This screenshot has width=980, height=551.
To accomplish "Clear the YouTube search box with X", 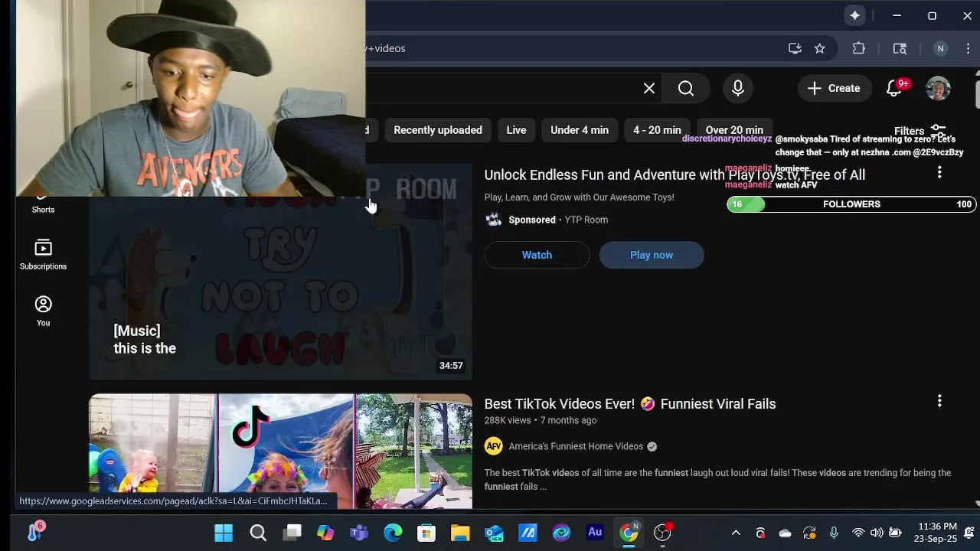I will pyautogui.click(x=649, y=88).
